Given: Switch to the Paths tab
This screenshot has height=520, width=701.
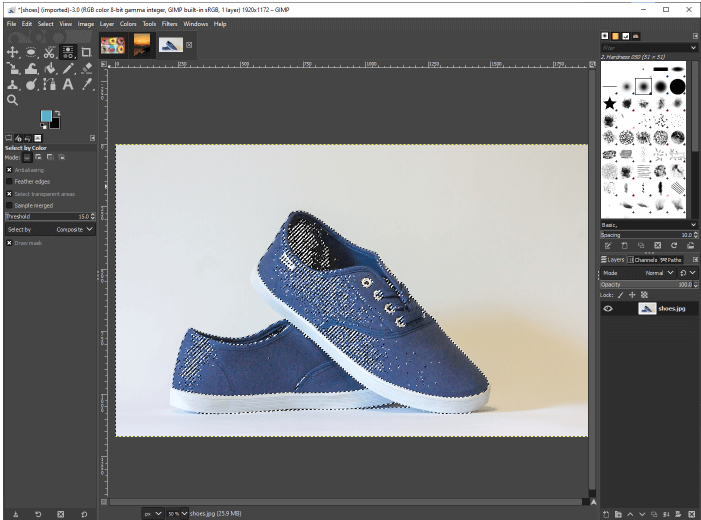Looking at the screenshot, I should tap(671, 260).
